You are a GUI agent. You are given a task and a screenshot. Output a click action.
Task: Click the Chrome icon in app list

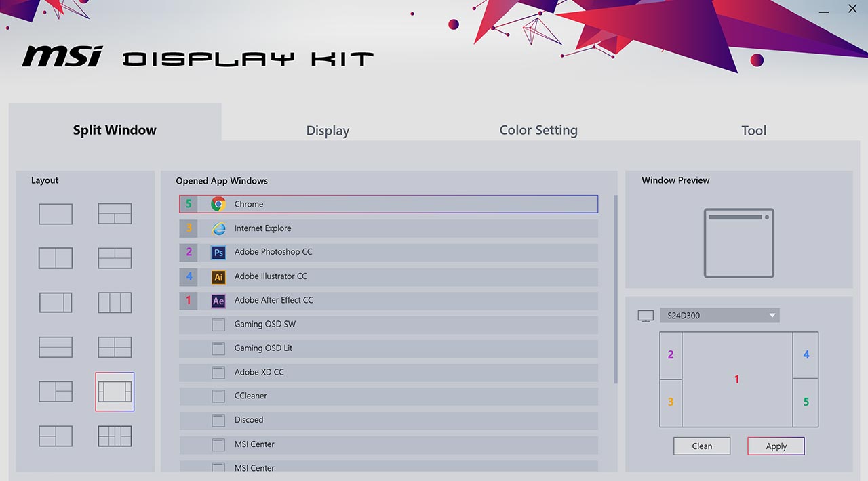tap(218, 204)
